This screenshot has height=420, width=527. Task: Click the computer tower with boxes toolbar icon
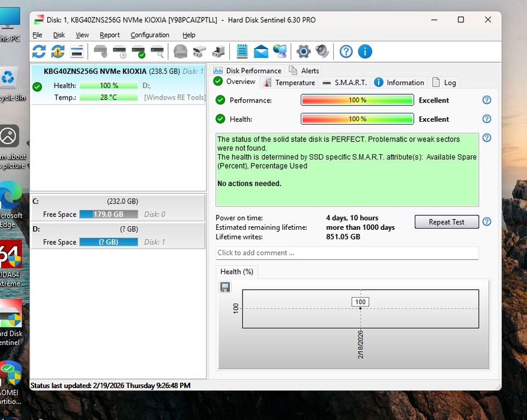[218, 52]
